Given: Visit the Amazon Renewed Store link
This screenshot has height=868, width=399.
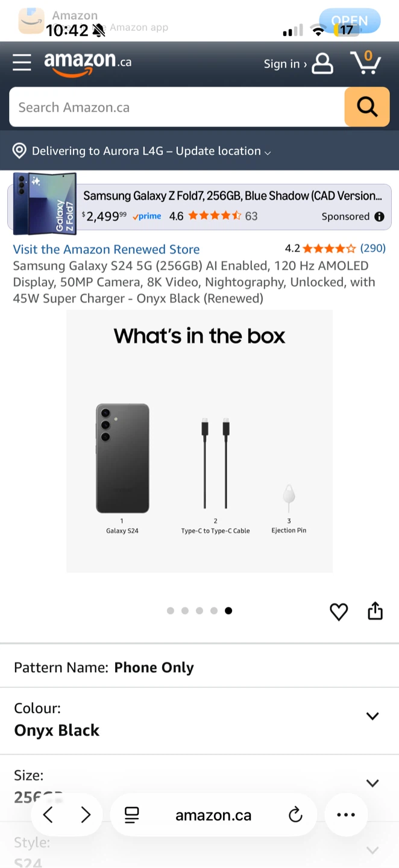Looking at the screenshot, I should tap(106, 250).
